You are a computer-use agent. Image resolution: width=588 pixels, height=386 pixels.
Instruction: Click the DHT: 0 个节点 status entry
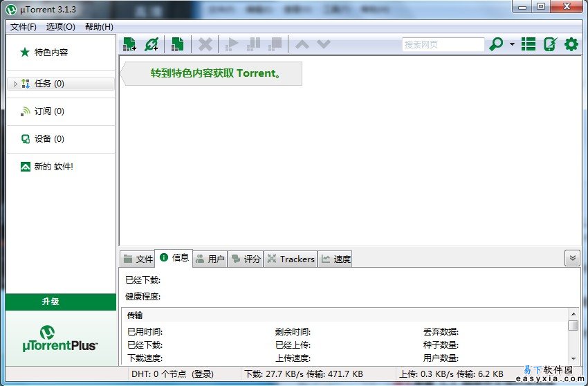coord(172,374)
